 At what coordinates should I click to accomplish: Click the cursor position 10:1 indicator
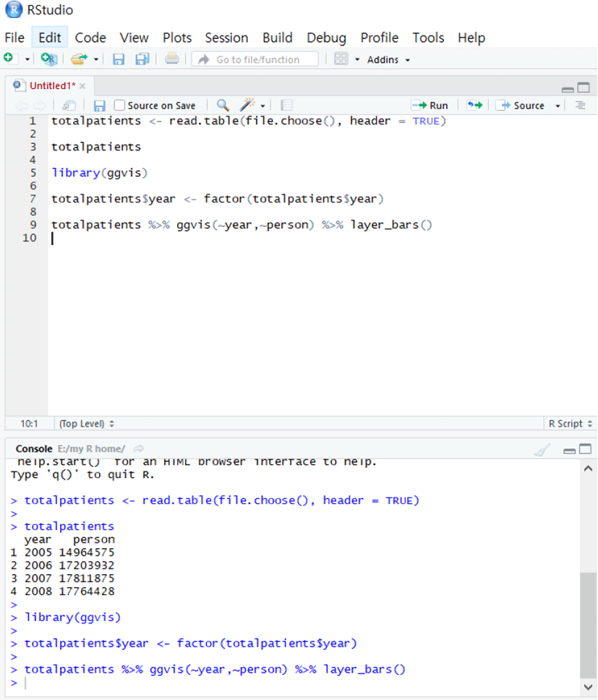(29, 424)
